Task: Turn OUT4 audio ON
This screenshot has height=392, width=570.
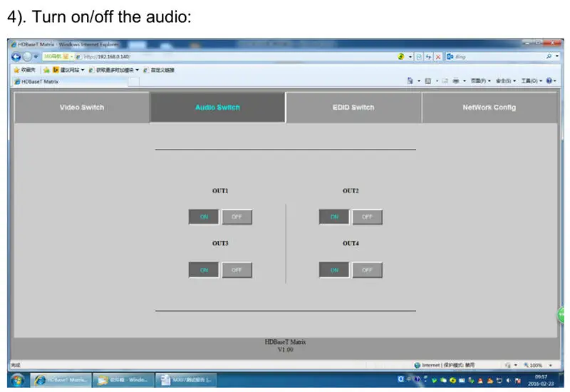Action: coord(334,270)
